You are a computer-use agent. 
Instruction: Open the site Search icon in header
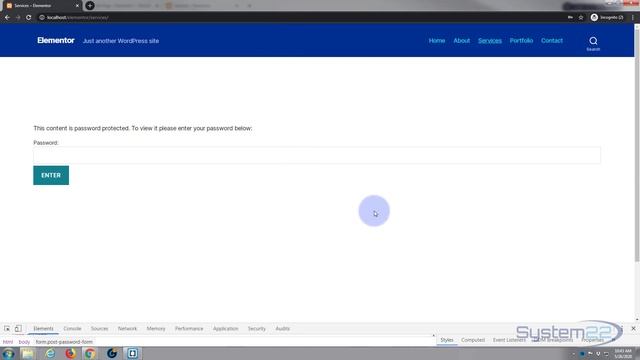pos(593,43)
